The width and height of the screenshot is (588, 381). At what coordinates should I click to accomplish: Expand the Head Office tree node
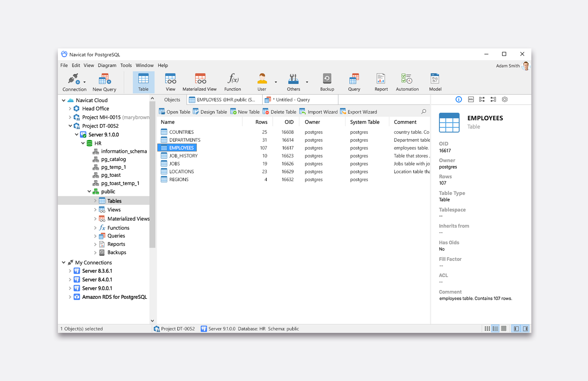click(x=70, y=109)
